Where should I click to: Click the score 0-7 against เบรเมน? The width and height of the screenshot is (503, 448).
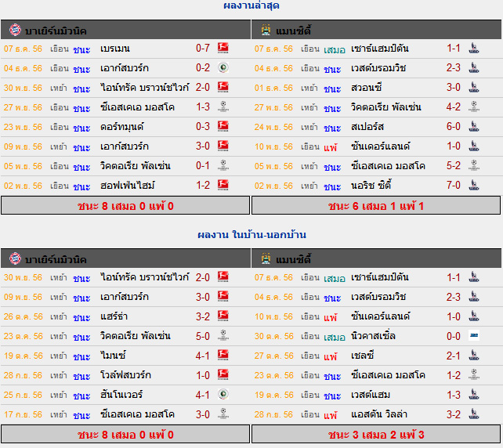[x=203, y=49]
